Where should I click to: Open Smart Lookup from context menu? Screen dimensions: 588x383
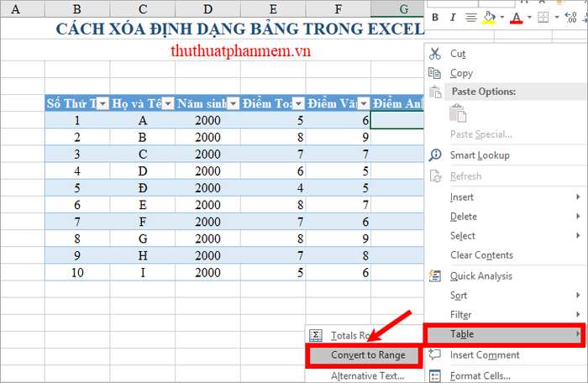click(480, 155)
